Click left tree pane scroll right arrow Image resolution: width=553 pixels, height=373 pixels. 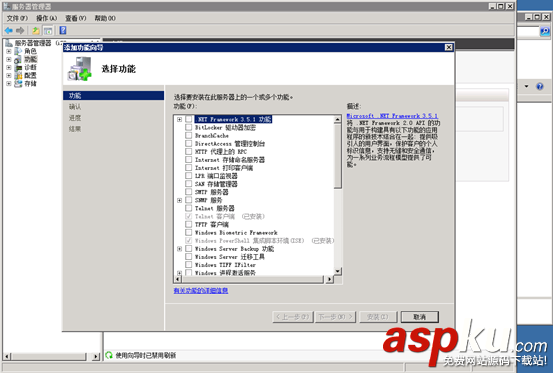(96, 356)
